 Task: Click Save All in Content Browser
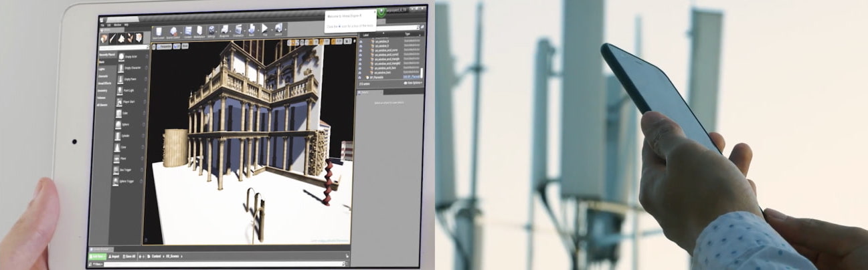pyautogui.click(x=129, y=257)
